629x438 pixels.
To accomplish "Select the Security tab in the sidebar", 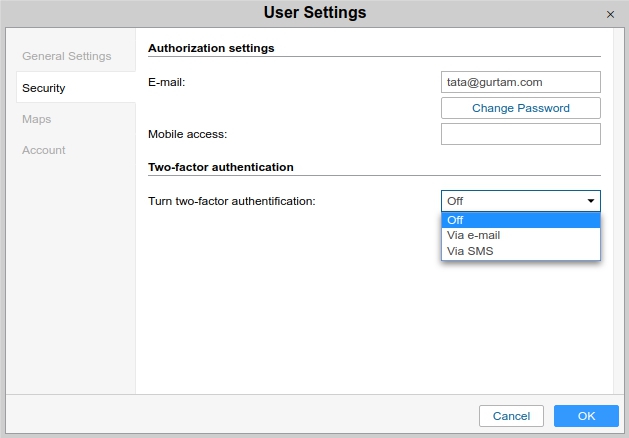I will click(44, 88).
